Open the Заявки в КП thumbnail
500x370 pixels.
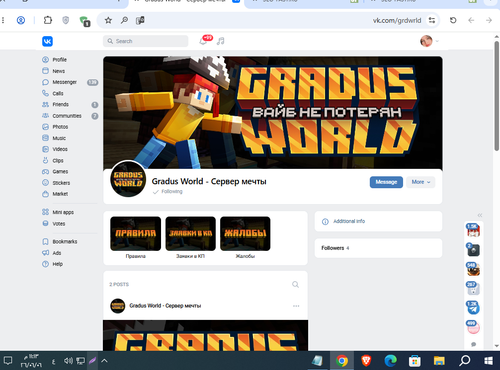[x=190, y=234]
